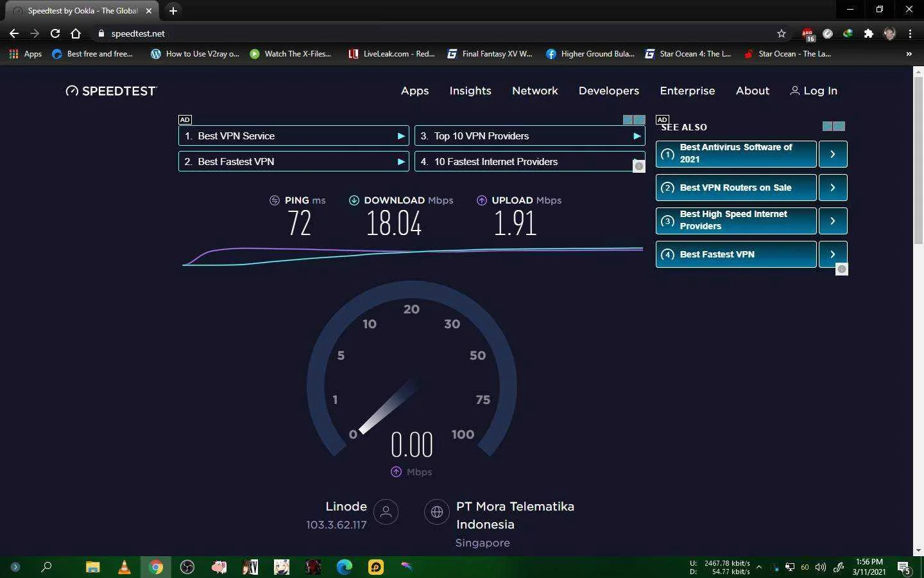
Task: Open the Adblock Plus extension icon
Action: (x=807, y=33)
